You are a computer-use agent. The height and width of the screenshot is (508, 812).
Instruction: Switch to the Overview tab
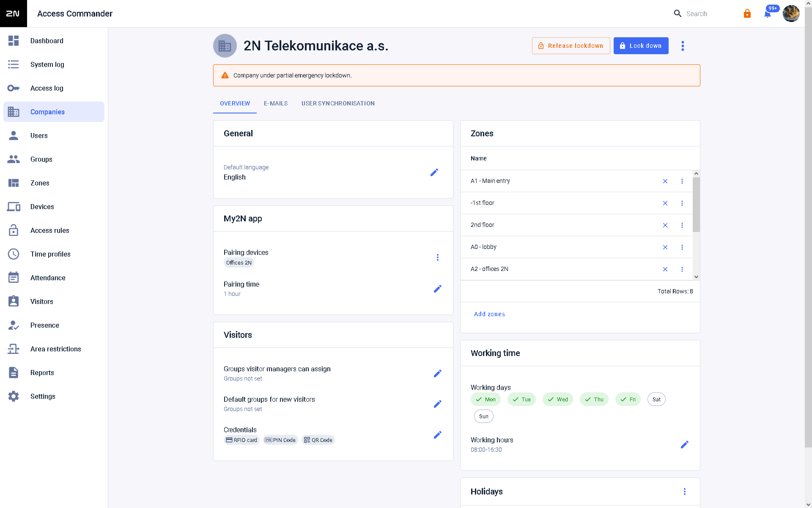click(x=235, y=104)
